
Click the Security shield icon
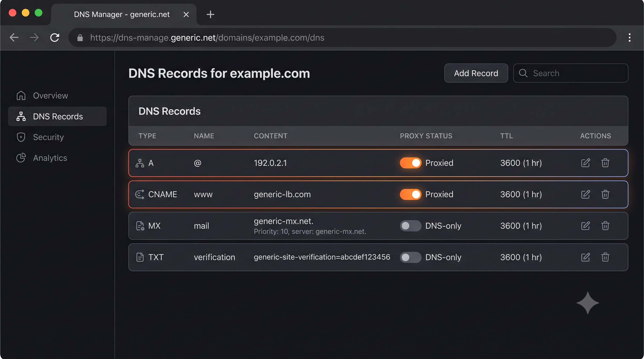21,137
